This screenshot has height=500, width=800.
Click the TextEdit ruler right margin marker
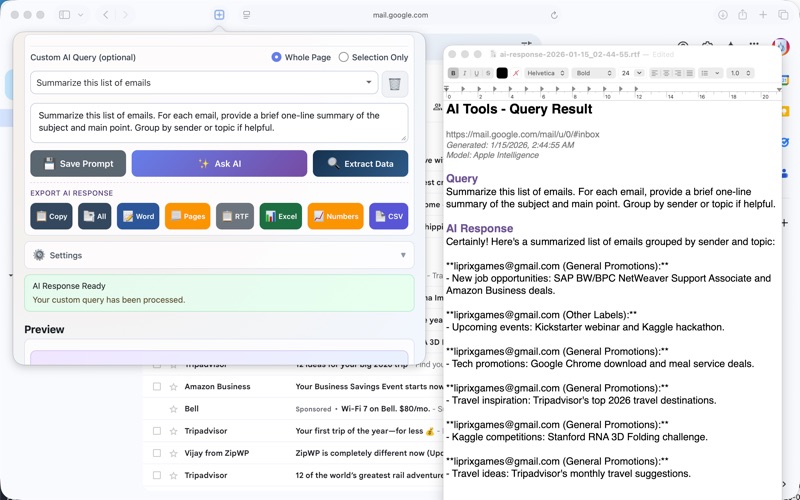click(779, 90)
